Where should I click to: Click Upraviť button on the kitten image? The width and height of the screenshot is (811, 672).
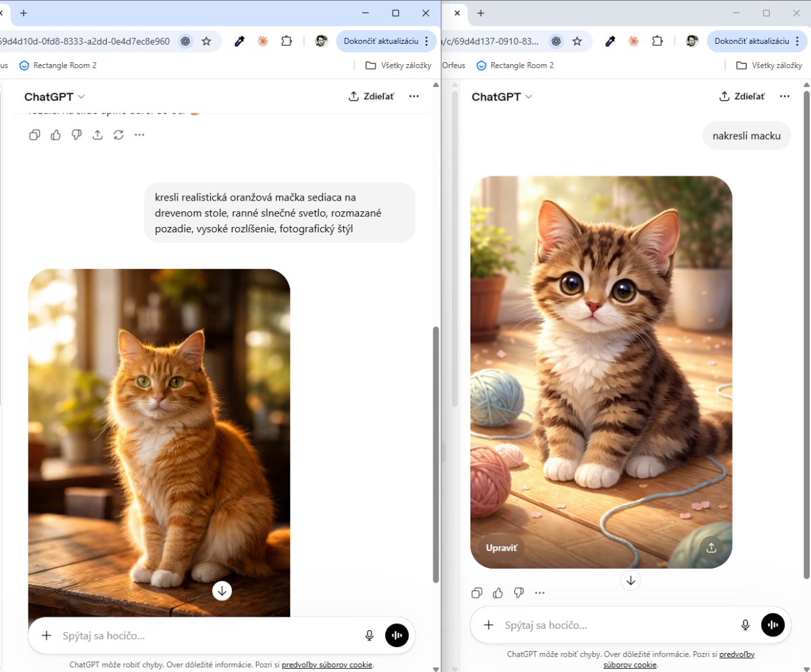coord(501,548)
